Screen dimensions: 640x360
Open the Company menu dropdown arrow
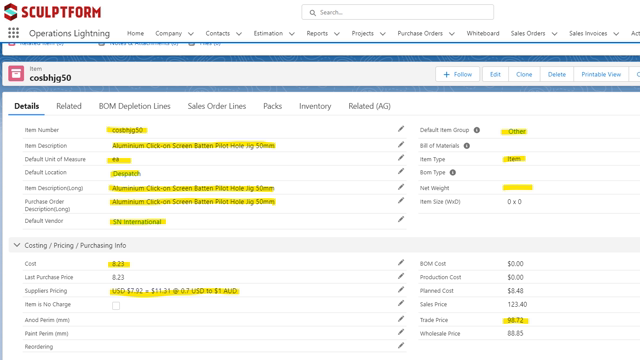191,34
